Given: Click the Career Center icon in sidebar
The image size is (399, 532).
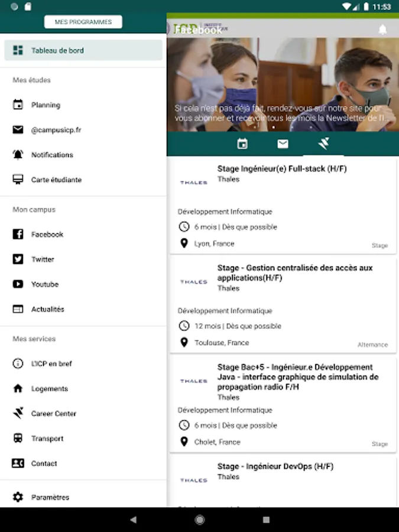Looking at the screenshot, I should [18, 413].
